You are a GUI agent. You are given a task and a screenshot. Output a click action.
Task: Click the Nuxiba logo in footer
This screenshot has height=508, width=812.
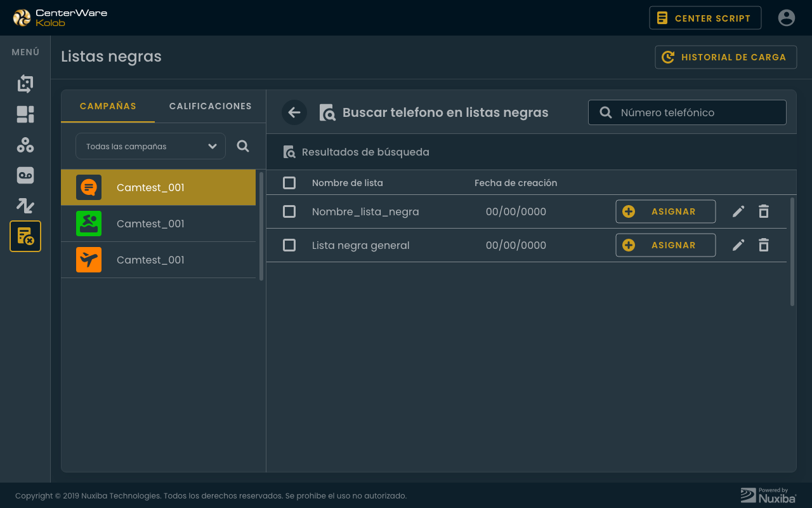768,495
